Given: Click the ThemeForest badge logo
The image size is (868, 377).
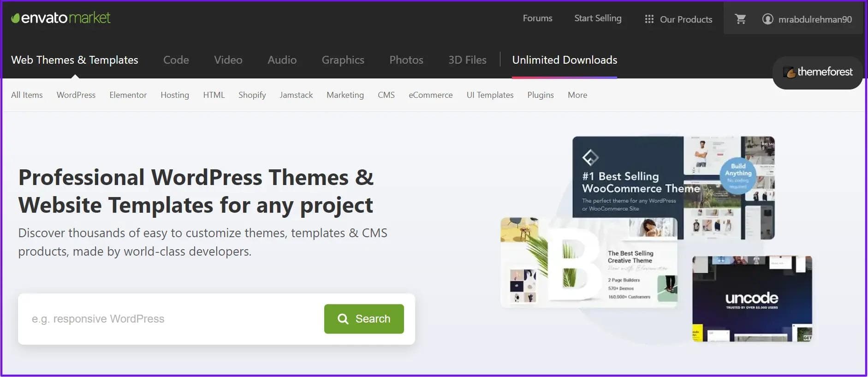Looking at the screenshot, I should pos(817,72).
